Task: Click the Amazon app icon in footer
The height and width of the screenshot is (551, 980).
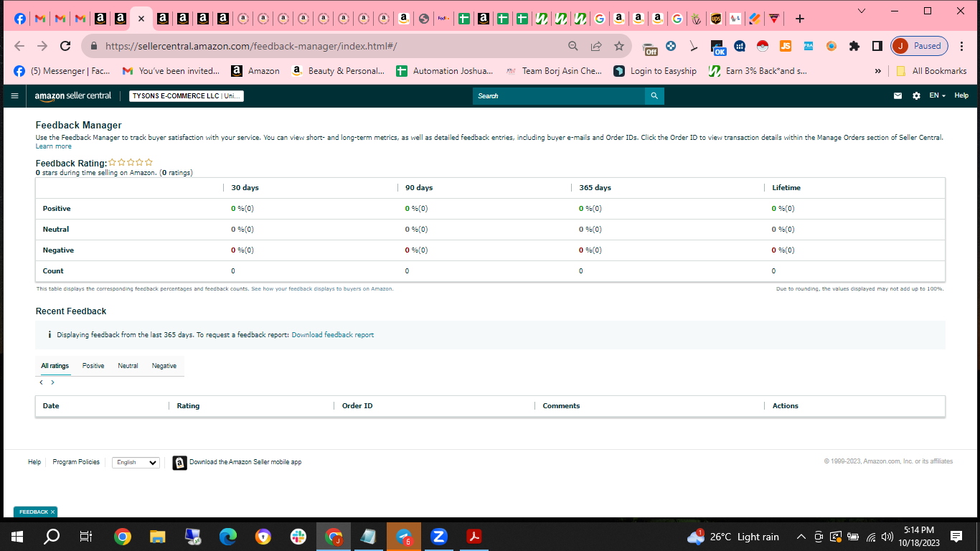Action: (x=179, y=463)
